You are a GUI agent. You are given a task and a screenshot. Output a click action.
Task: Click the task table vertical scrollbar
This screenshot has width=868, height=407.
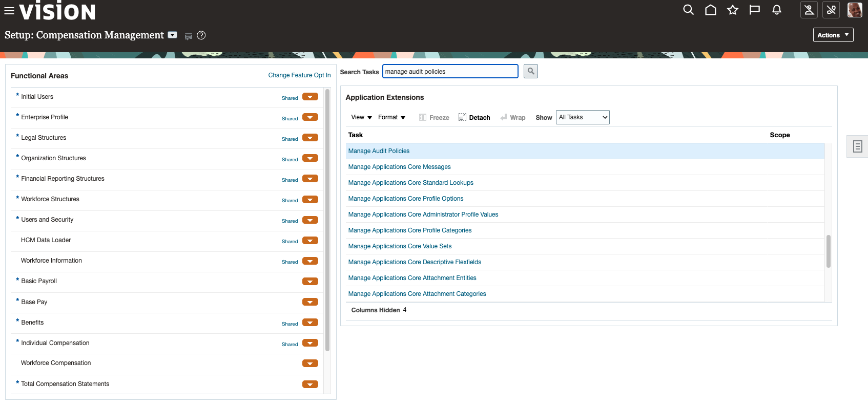point(828,251)
